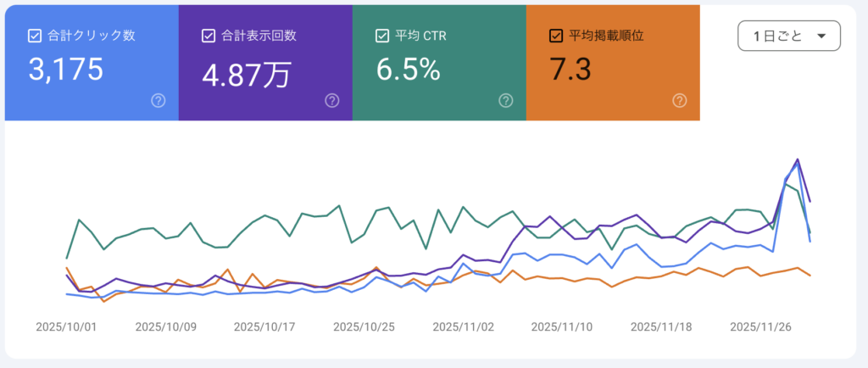The height and width of the screenshot is (368, 868).
Task: Uncheck the 合計表示回数 checkbox
Action: 209,36
